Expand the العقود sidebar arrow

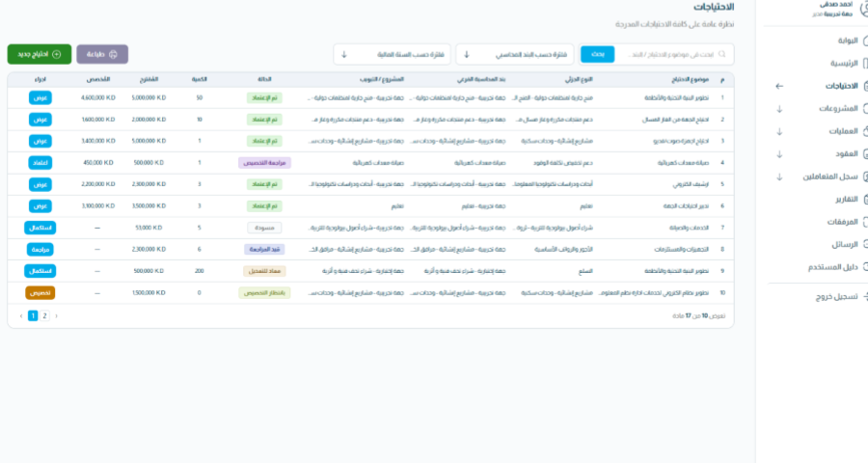tap(779, 154)
